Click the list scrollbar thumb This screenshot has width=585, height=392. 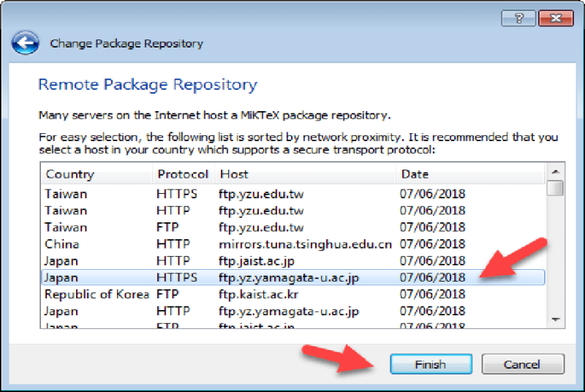556,188
